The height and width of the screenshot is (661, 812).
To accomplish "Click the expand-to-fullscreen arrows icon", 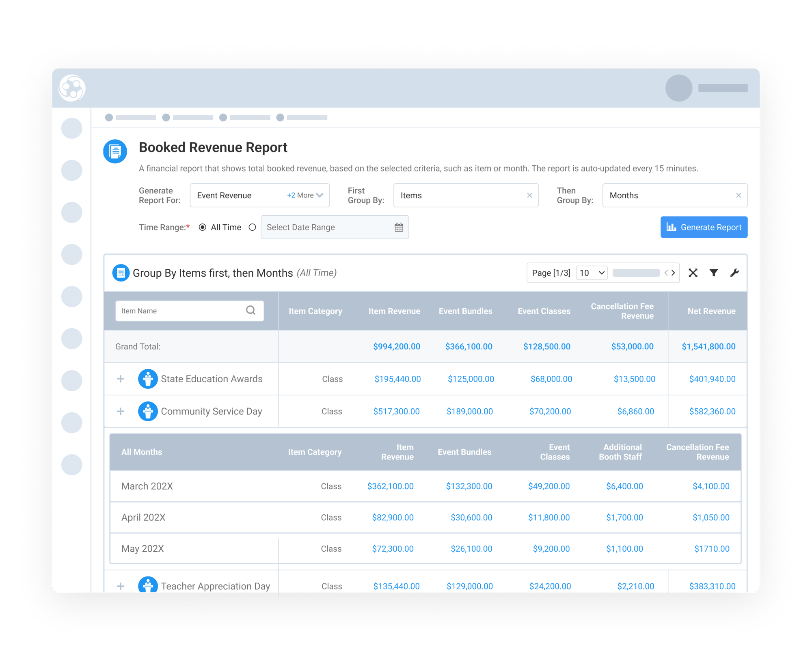I will [x=693, y=273].
